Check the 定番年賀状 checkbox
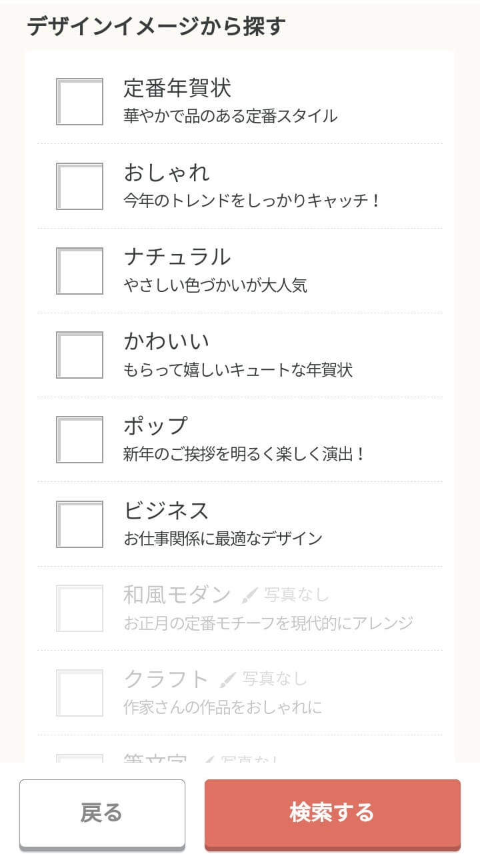480x868 pixels. [79, 102]
